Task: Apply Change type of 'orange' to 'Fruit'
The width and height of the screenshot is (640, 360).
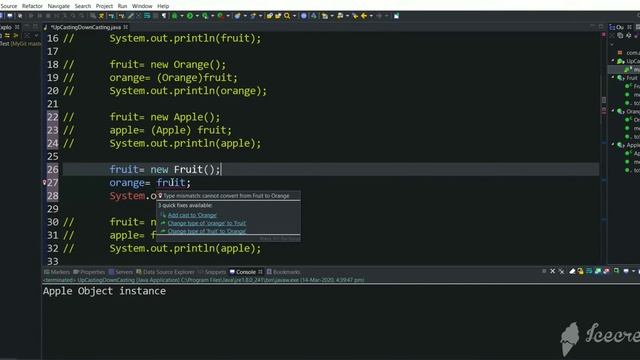Action: click(207, 223)
